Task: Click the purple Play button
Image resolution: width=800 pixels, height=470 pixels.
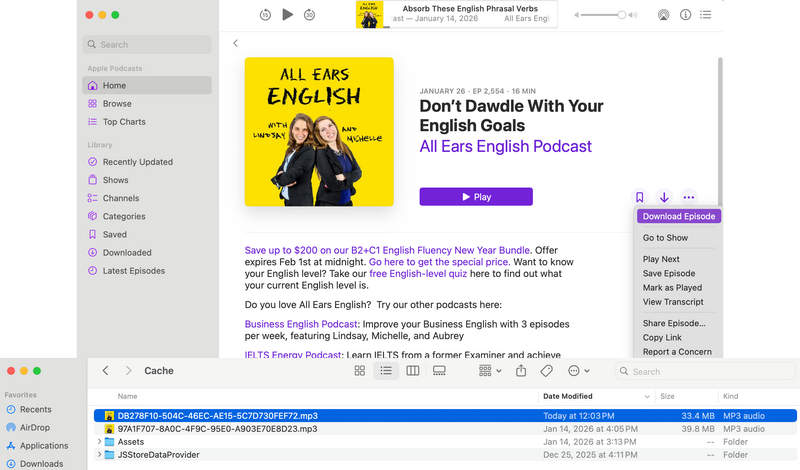Action: pos(476,196)
